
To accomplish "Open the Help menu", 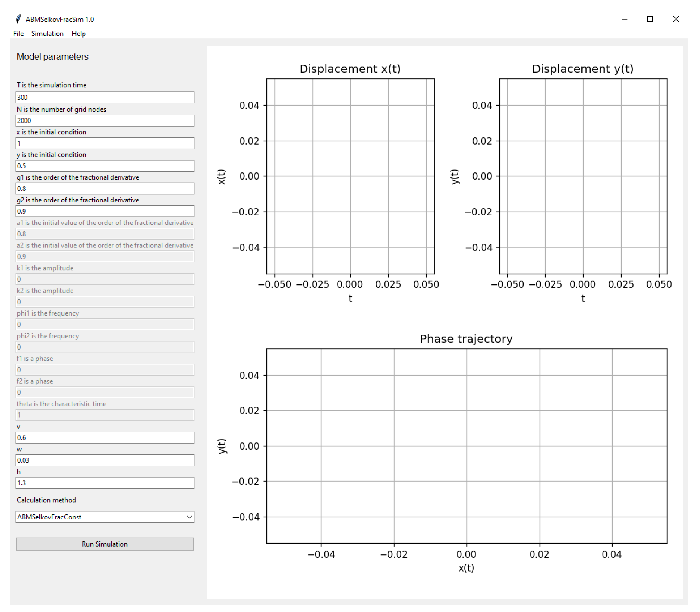I will pyautogui.click(x=78, y=34).
